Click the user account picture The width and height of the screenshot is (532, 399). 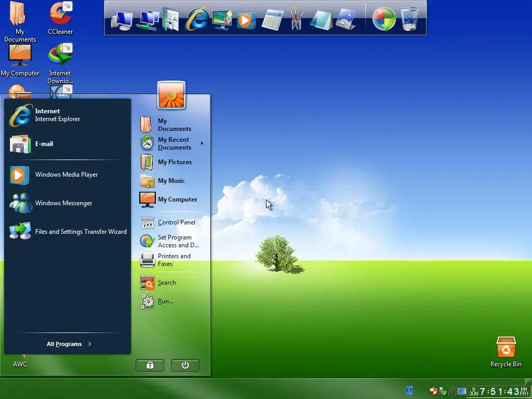point(171,95)
